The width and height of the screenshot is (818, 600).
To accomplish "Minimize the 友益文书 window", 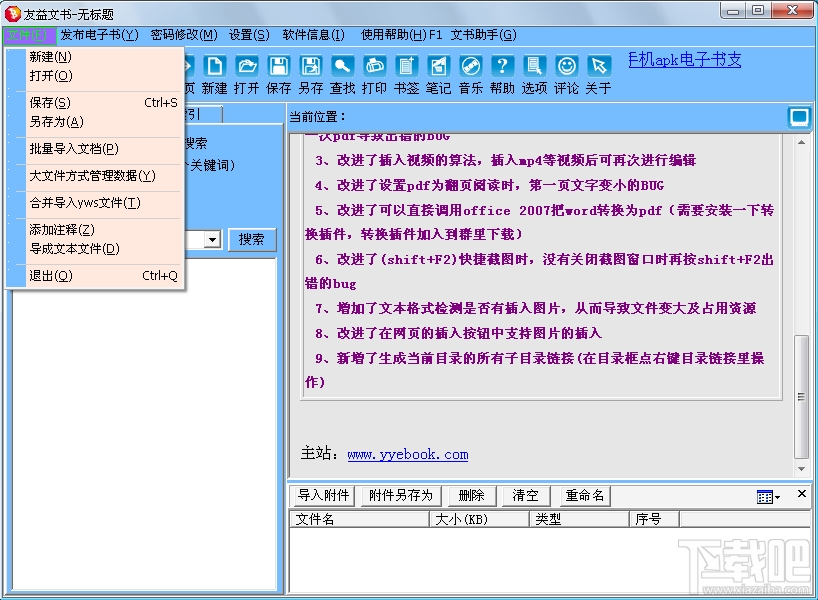I will coord(733,10).
